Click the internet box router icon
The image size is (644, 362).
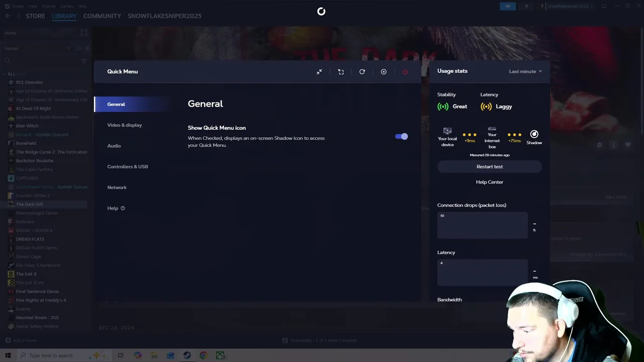point(492,129)
